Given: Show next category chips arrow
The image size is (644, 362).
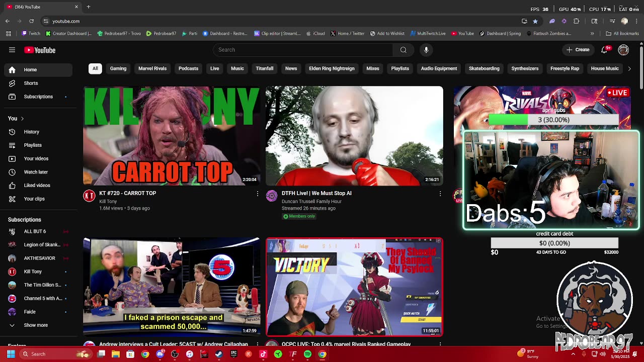Looking at the screenshot, I should (629, 68).
